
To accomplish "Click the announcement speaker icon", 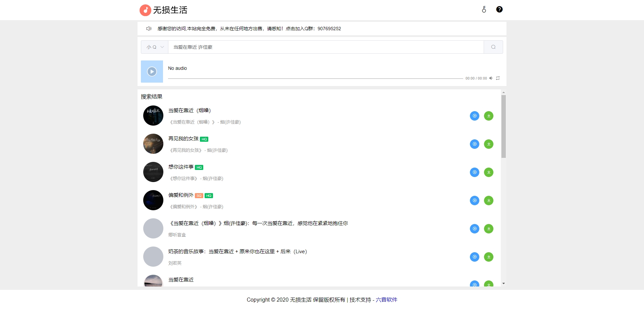I will click(x=149, y=29).
